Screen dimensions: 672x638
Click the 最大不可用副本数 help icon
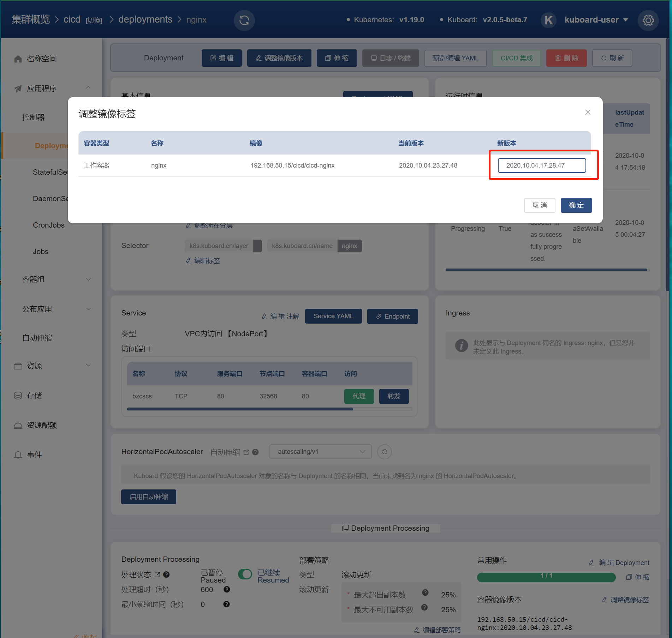pyautogui.click(x=425, y=607)
